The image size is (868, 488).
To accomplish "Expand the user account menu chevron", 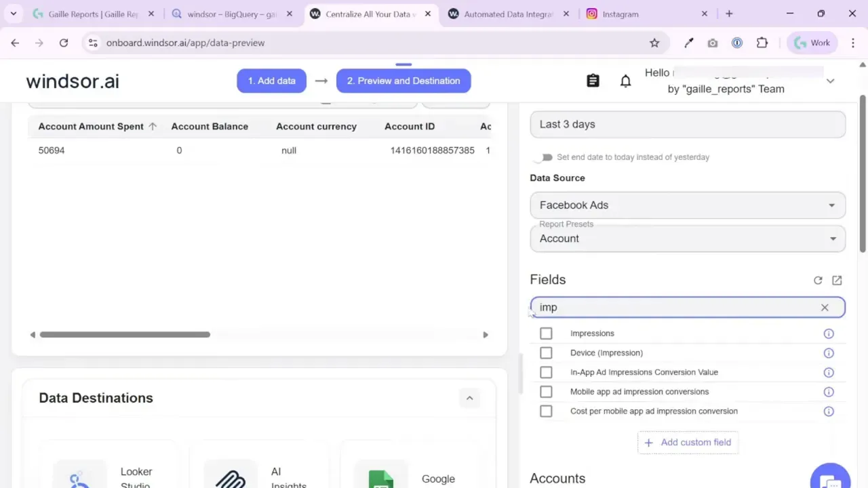I will point(830,81).
